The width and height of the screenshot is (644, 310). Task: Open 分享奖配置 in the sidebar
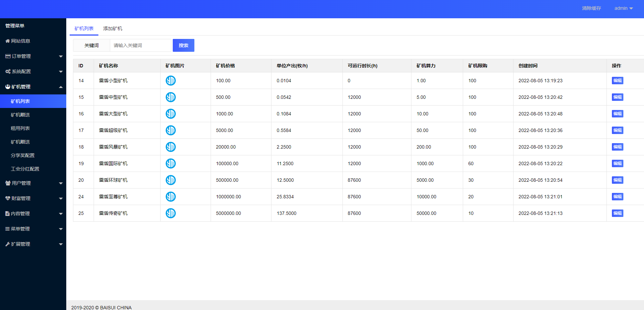pos(23,155)
